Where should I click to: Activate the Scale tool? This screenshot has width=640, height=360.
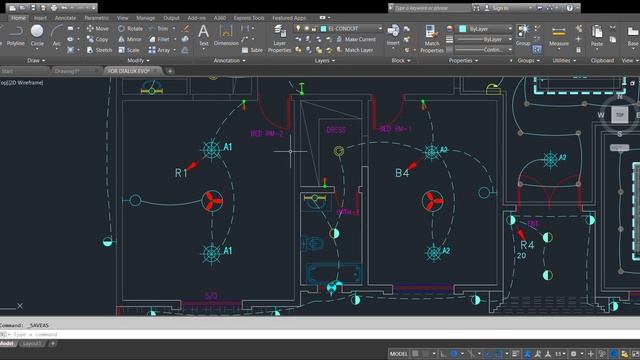[x=129, y=50]
